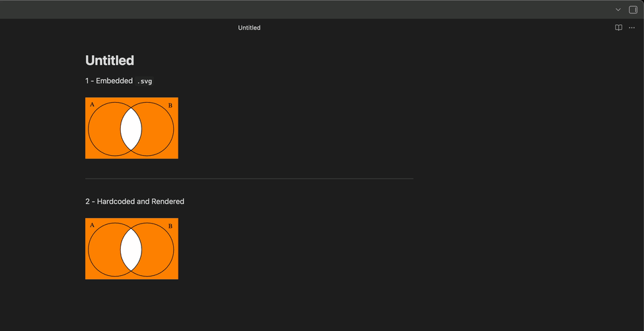Click the Untitled title in the header bar
The width and height of the screenshot is (644, 331).
249,28
